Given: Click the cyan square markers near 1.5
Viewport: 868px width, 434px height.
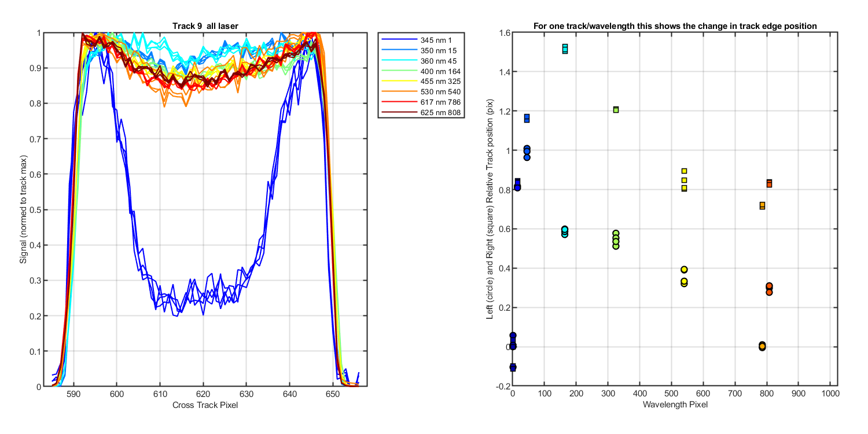Looking at the screenshot, I should (x=565, y=49).
